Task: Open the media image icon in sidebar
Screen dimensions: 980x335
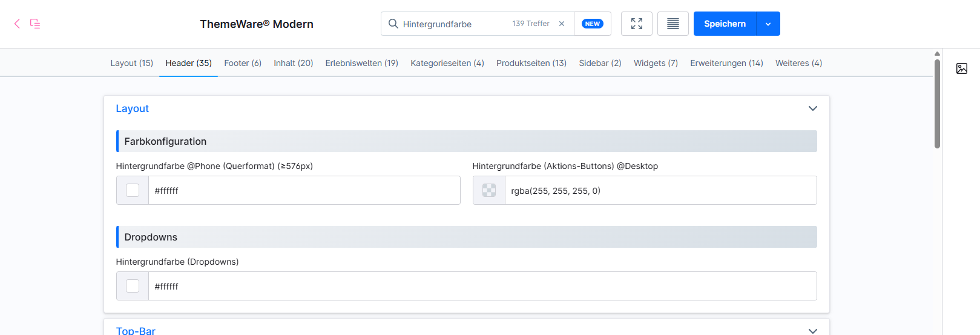Action: coord(962,68)
